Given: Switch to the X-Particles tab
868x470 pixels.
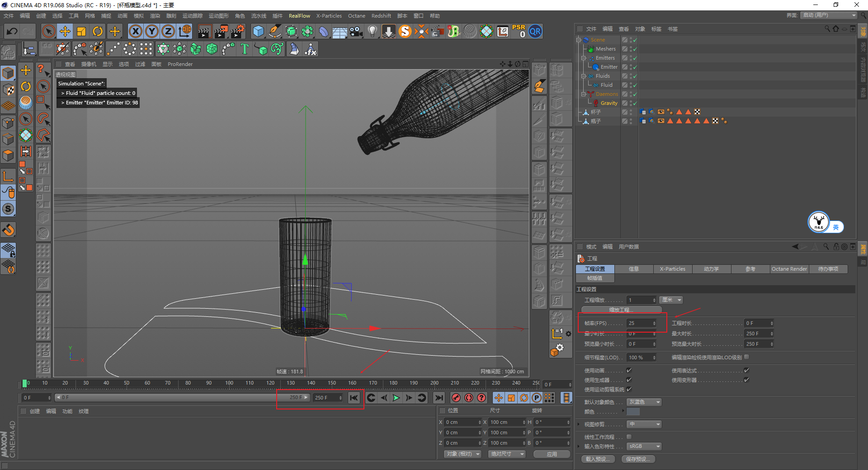Looking at the screenshot, I should click(x=672, y=269).
